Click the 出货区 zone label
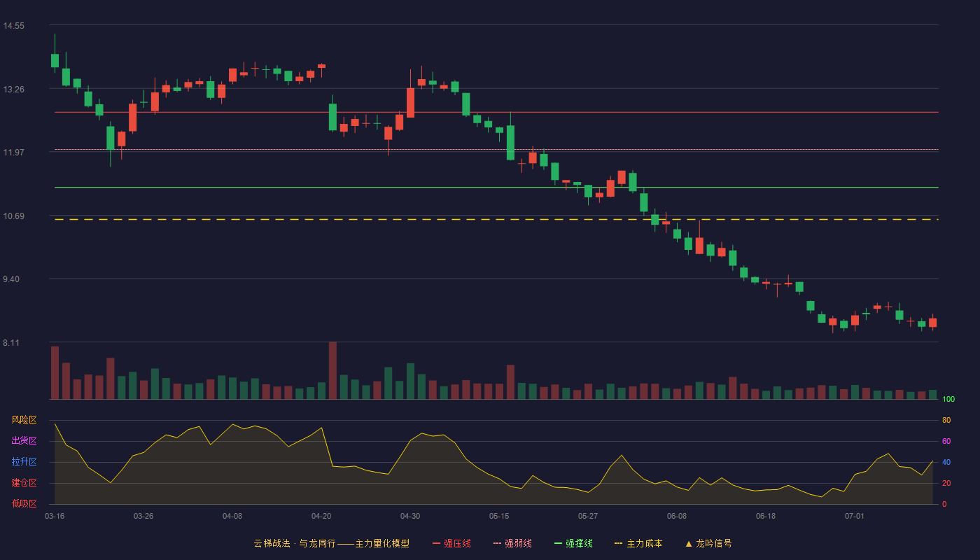980x560 pixels. click(24, 441)
